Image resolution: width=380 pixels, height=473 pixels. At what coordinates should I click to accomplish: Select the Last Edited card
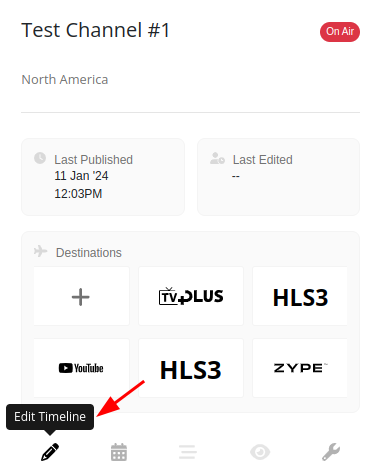(x=278, y=177)
